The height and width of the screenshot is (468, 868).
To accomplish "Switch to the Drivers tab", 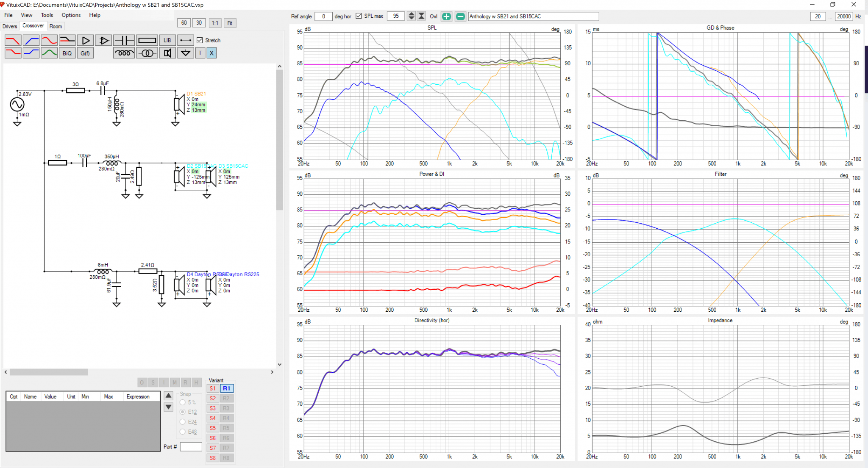I will point(10,26).
